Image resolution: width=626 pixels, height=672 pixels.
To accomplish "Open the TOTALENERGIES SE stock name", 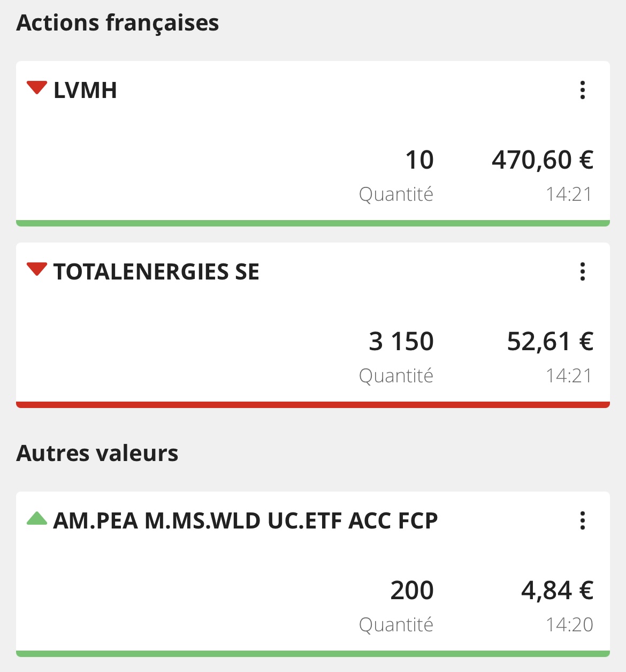I will tap(156, 271).
